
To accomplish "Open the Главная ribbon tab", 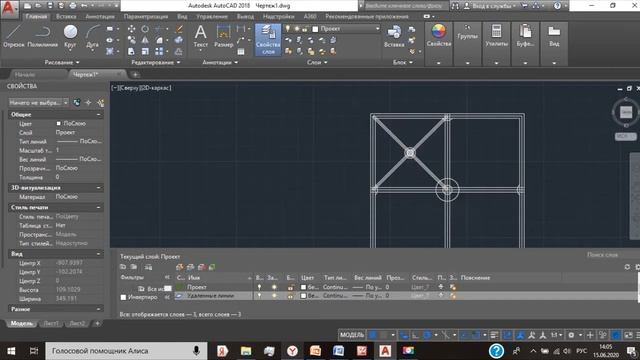I will [x=36, y=16].
